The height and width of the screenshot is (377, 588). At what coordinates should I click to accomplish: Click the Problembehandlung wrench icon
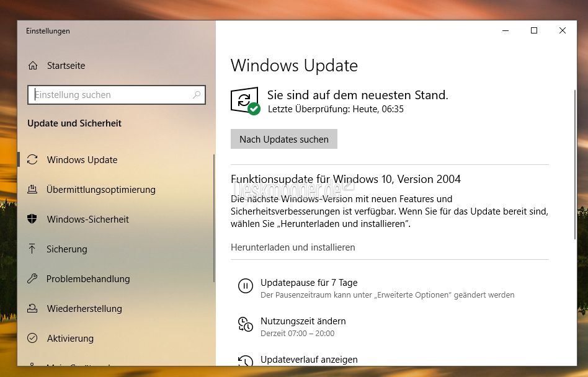click(32, 278)
